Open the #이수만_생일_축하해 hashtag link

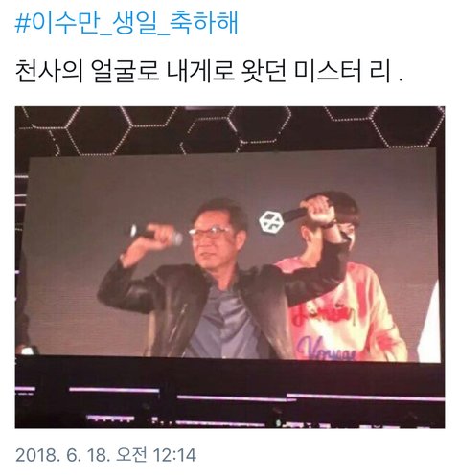click(x=126, y=23)
